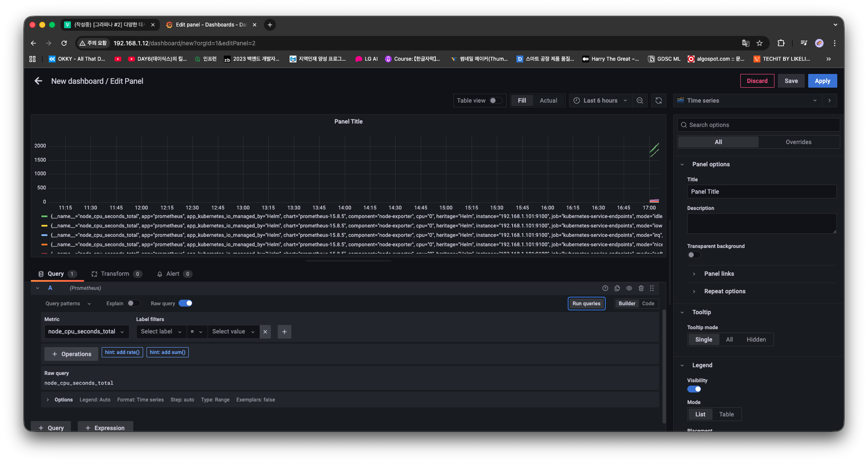
Task: Click the drag handle icon on query A
Action: pyautogui.click(x=652, y=288)
